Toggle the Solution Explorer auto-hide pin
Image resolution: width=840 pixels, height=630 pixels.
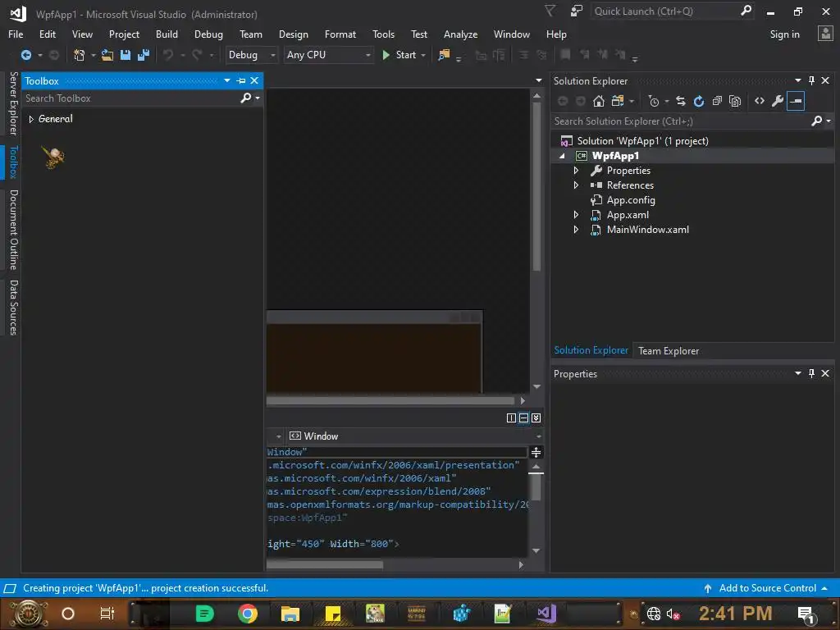[x=811, y=80]
